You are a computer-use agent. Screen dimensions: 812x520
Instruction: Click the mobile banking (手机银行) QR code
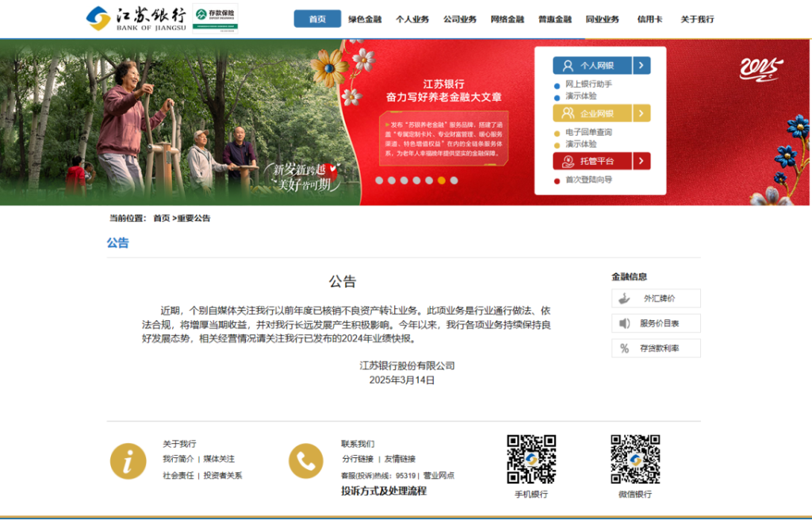coord(531,459)
